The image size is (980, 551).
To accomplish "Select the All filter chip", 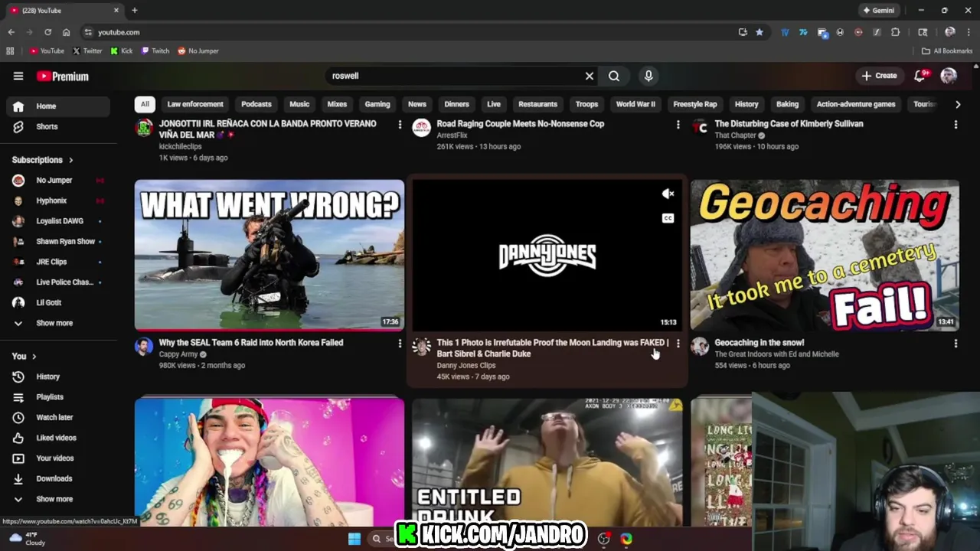I will tap(145, 104).
